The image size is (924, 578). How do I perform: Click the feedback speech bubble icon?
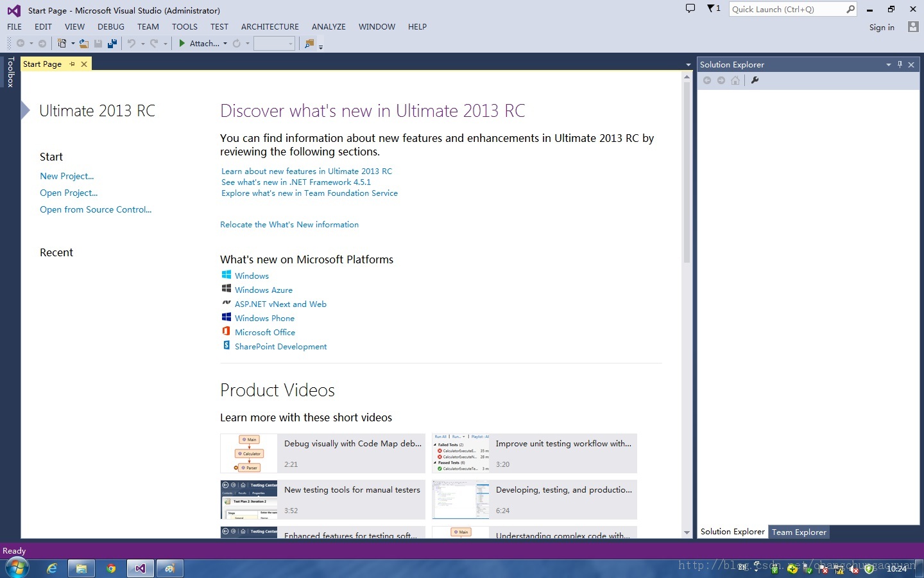[x=690, y=9]
